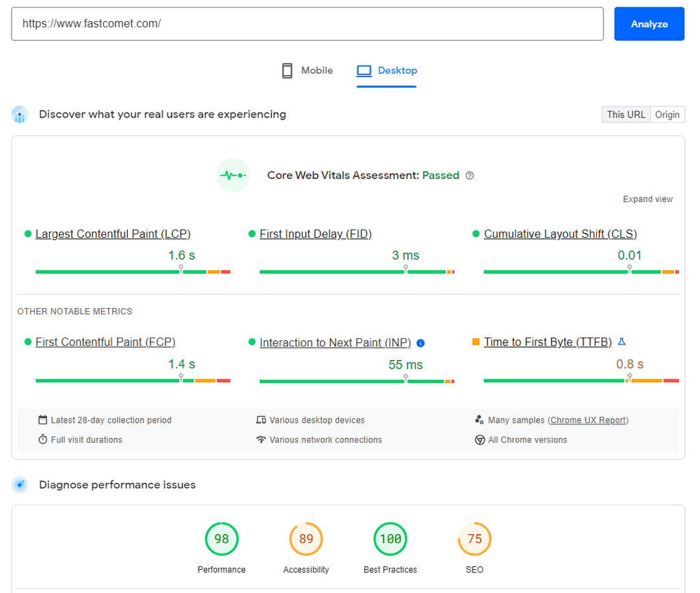700x593 pixels.
Task: Expand the Core Web Vitals detailed view
Action: (647, 199)
